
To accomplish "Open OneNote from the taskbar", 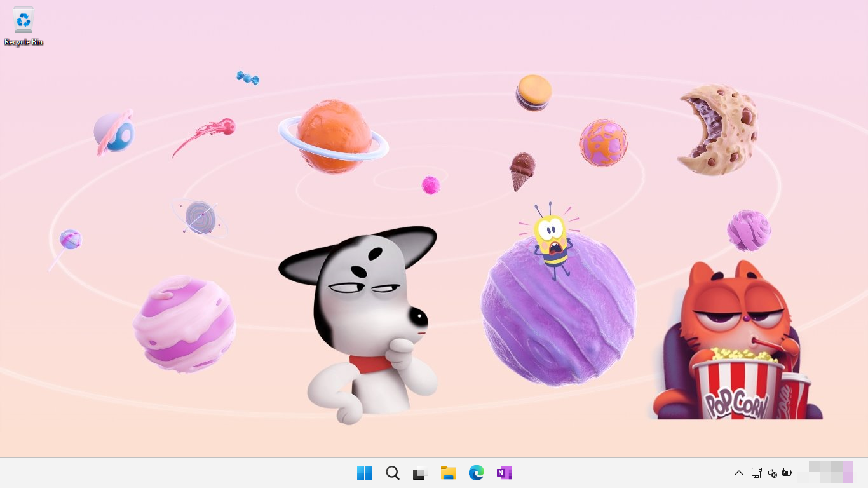I will point(504,473).
